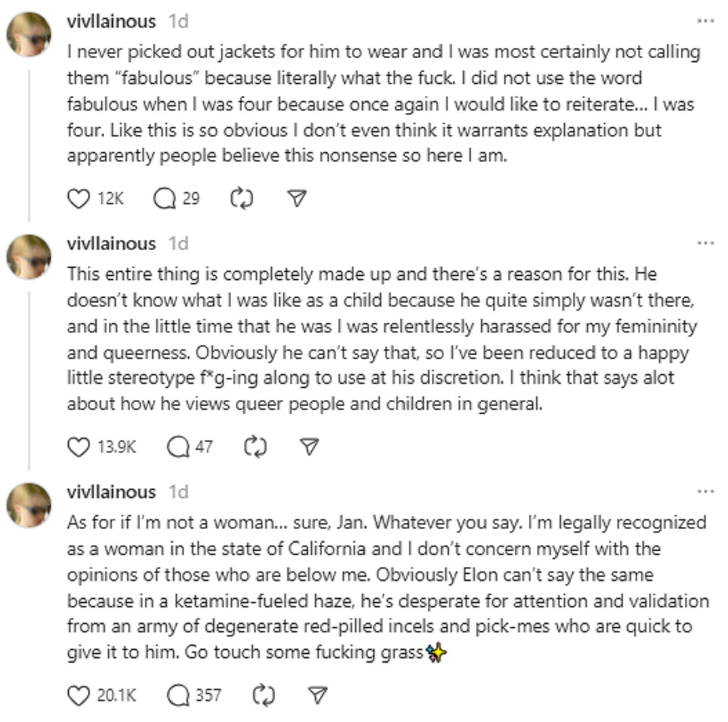This screenshot has height=722, width=728.
Task: Like the post with 12K likes
Action: pyautogui.click(x=78, y=199)
